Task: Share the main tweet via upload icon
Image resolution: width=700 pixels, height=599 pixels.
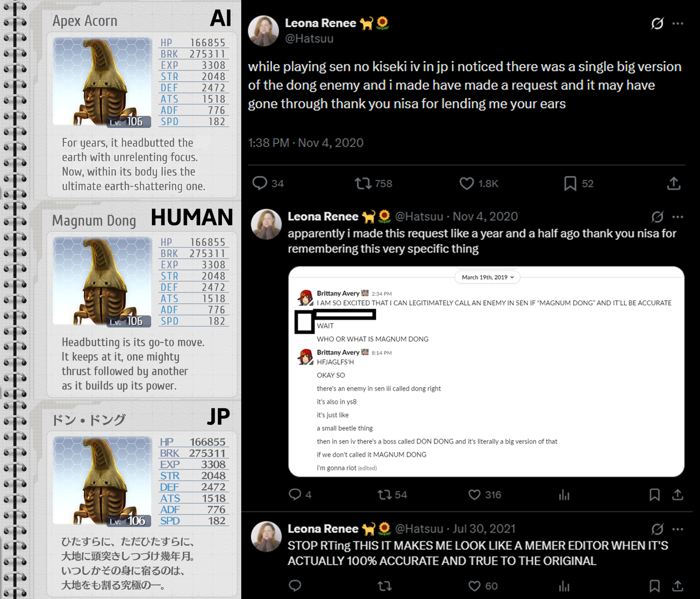Action: (x=674, y=183)
